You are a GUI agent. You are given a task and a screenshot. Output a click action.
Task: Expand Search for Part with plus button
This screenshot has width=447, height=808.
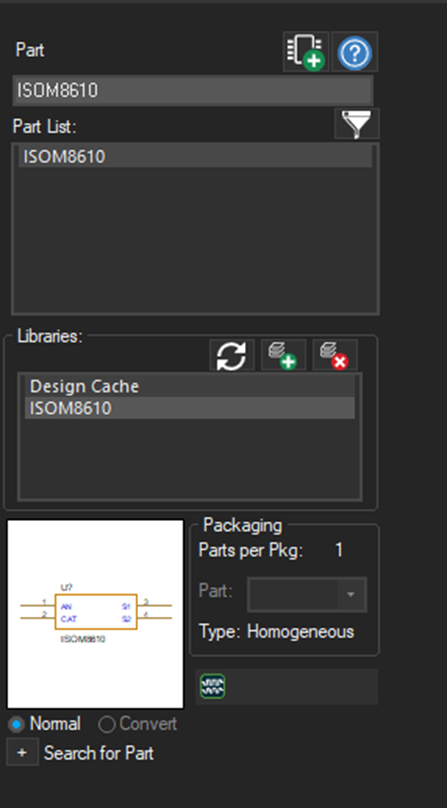[x=22, y=753]
